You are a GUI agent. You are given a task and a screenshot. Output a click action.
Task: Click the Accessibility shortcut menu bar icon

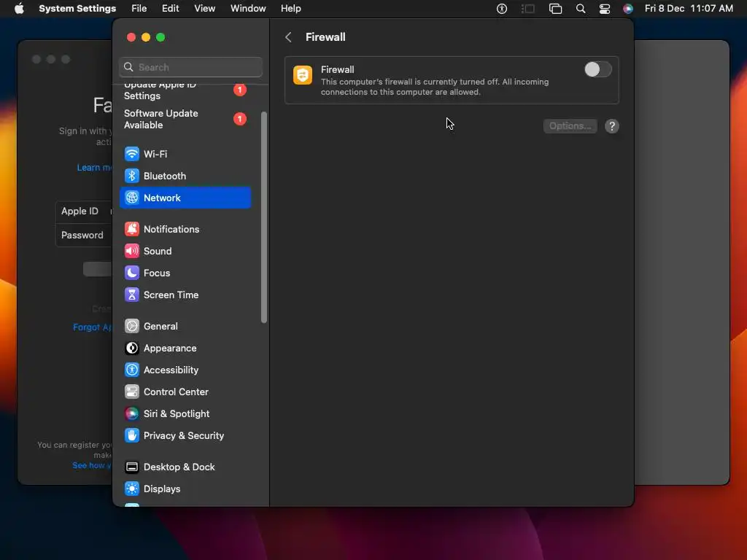(502, 9)
